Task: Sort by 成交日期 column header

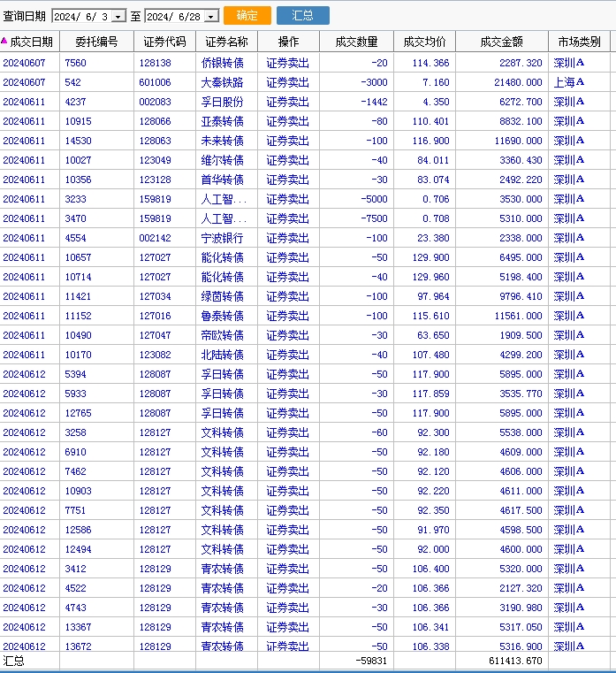Action: pyautogui.click(x=30, y=42)
